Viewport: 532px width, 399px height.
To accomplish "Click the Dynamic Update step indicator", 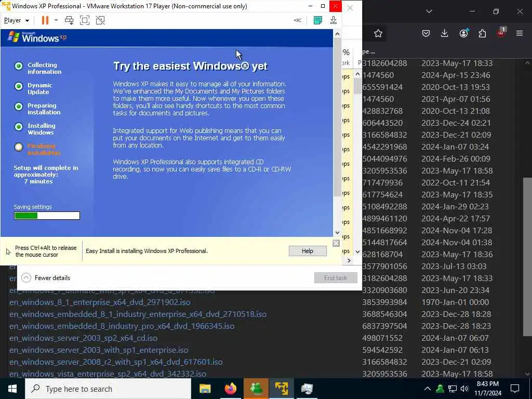I will click(19, 86).
